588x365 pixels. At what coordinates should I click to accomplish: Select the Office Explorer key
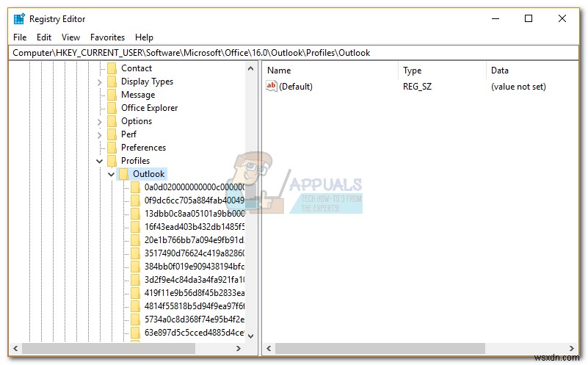click(x=149, y=108)
